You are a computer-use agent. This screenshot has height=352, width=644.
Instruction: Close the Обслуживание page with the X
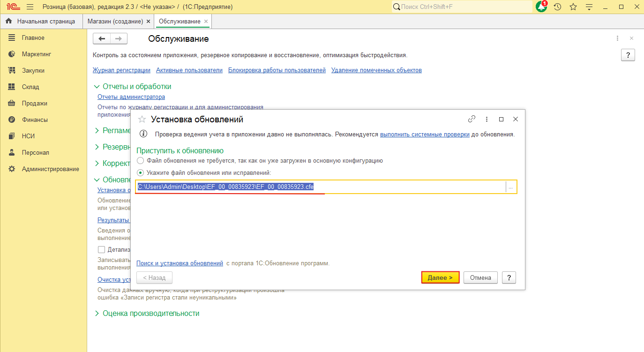631,38
